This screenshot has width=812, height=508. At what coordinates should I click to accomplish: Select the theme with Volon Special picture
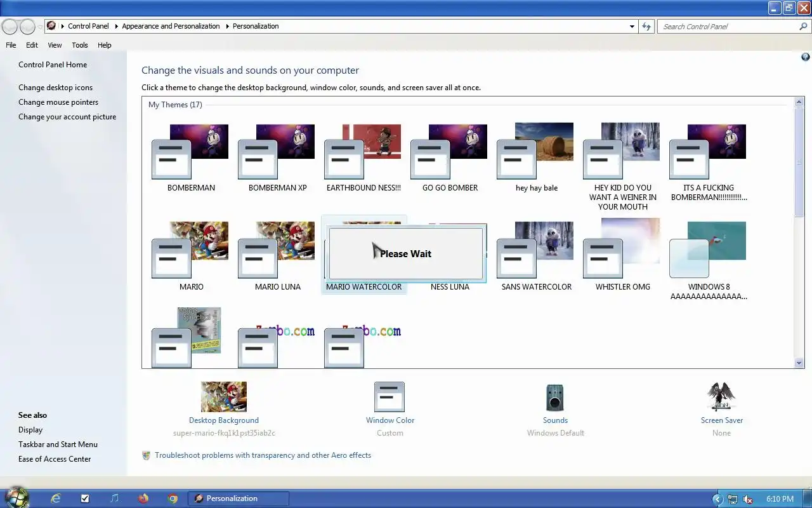[187, 337]
